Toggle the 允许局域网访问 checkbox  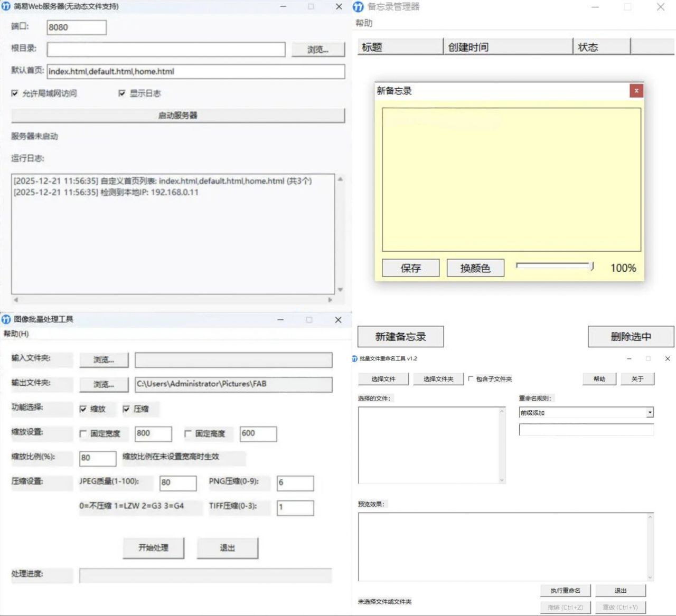point(15,93)
